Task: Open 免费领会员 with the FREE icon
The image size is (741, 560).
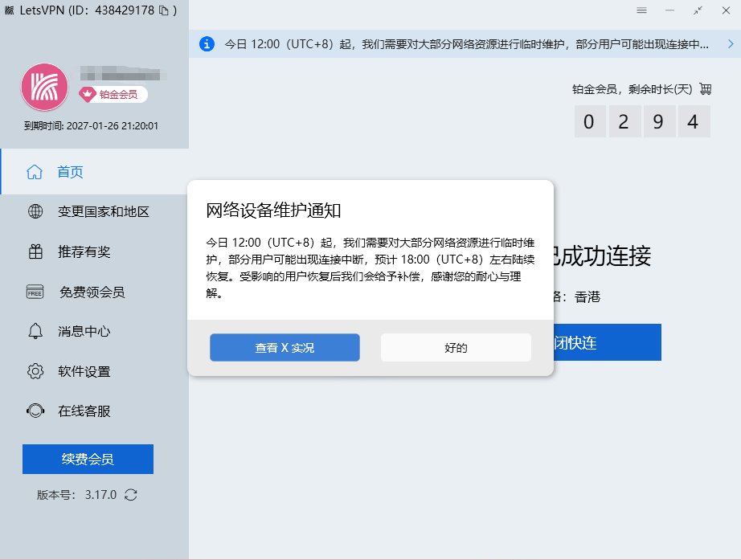Action: [35, 292]
